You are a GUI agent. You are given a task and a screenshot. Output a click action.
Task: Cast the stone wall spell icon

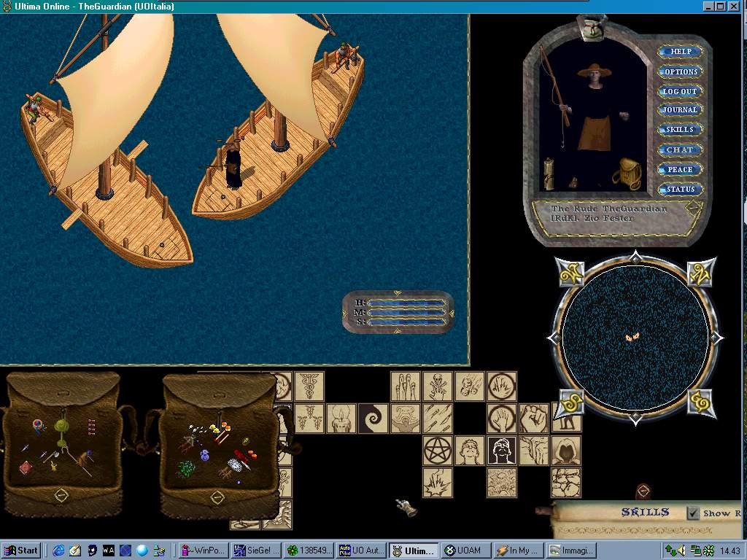(x=566, y=483)
